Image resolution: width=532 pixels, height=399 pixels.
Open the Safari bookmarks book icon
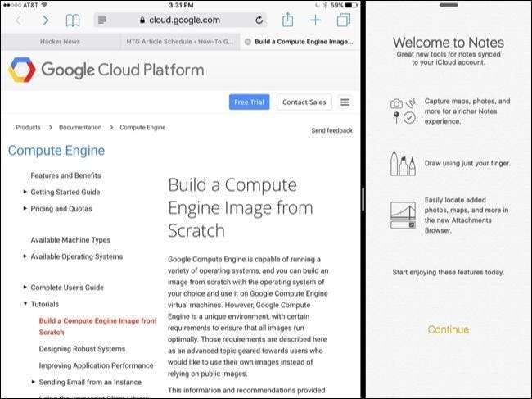(x=73, y=20)
